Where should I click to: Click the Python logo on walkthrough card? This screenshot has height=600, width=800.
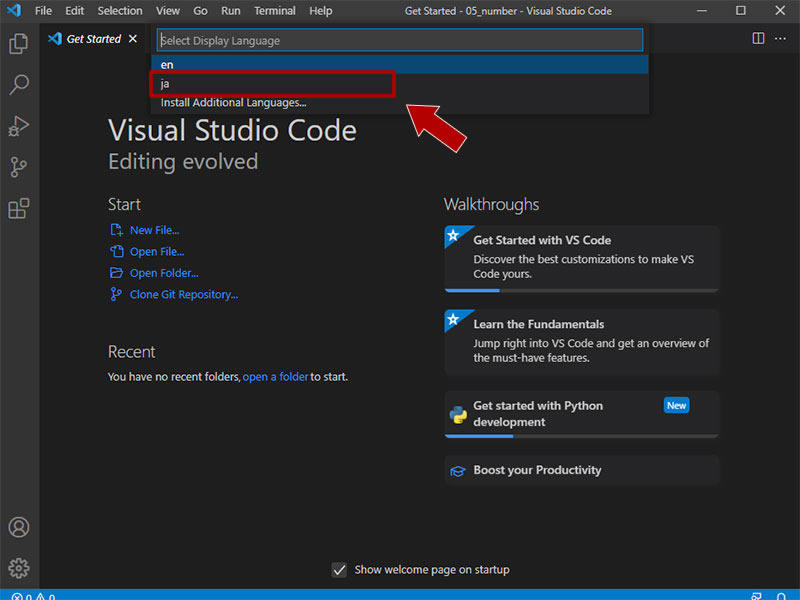tap(458, 415)
